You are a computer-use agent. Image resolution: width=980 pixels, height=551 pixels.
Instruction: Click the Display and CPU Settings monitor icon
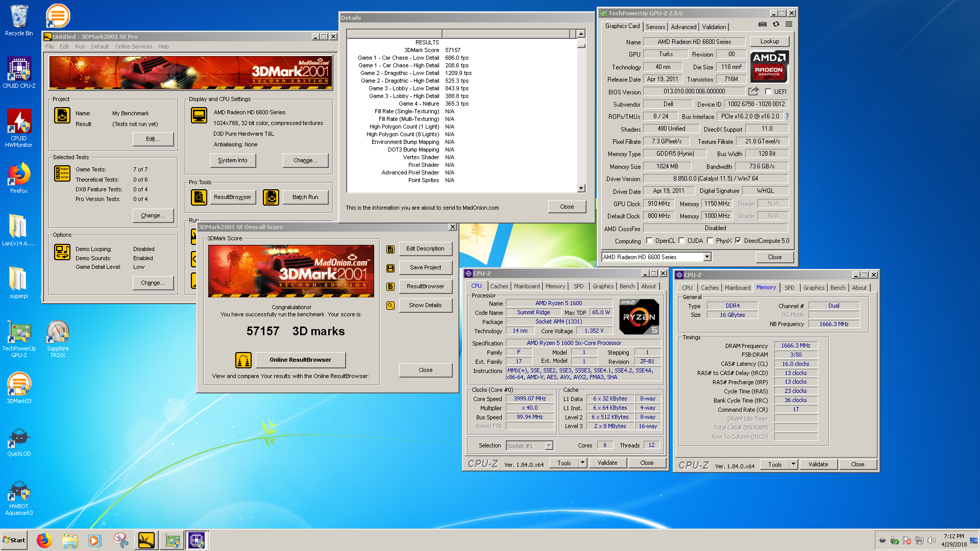(199, 115)
